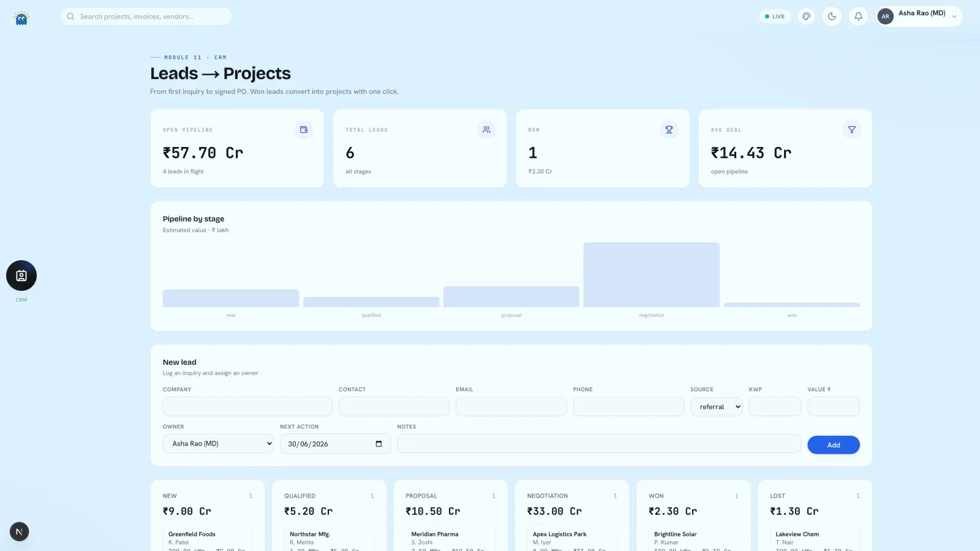
Task: Click the search magnifier icon
Action: click(x=70, y=17)
